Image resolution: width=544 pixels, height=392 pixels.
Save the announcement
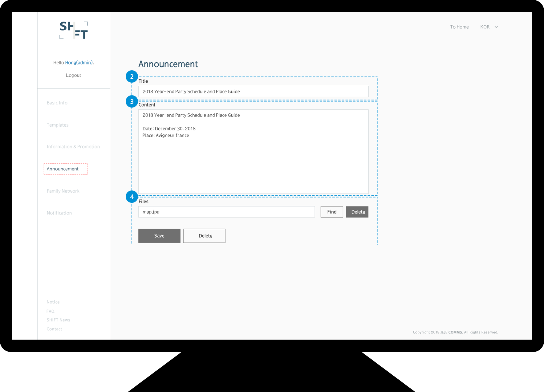tap(159, 236)
